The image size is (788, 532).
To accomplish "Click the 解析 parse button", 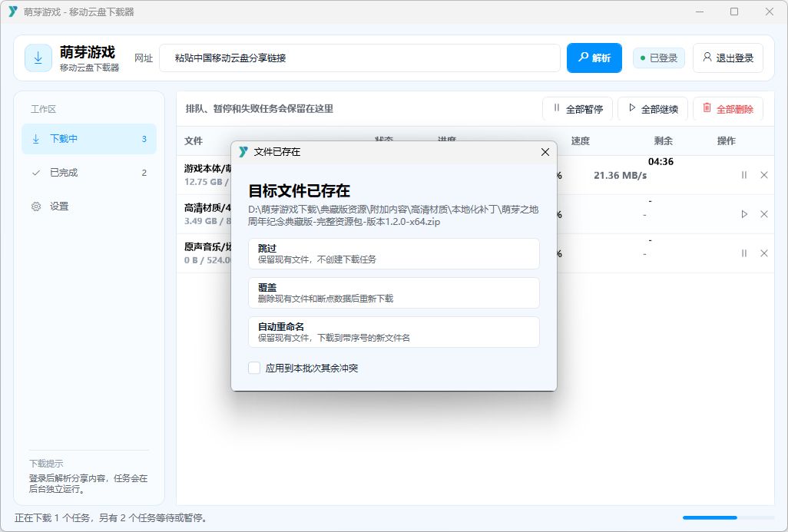I will [594, 58].
